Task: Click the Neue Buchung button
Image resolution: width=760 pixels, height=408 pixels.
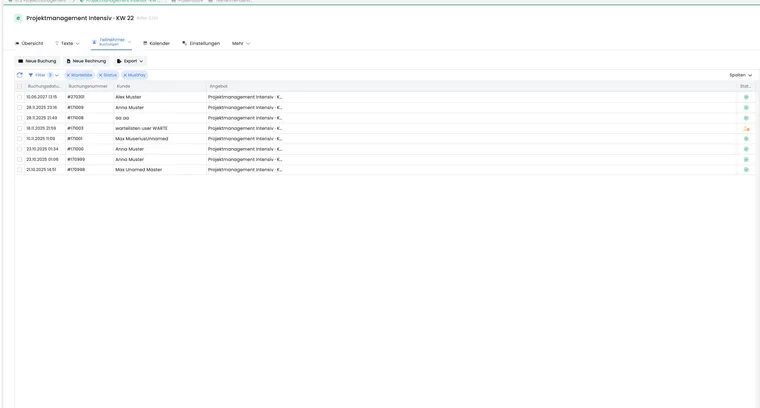Action: [x=37, y=61]
